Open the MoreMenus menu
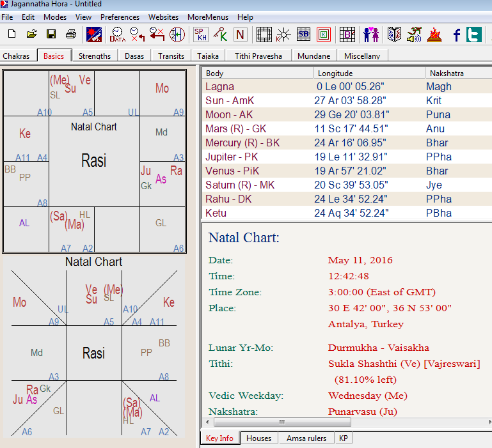This screenshot has width=492, height=448. point(208,17)
